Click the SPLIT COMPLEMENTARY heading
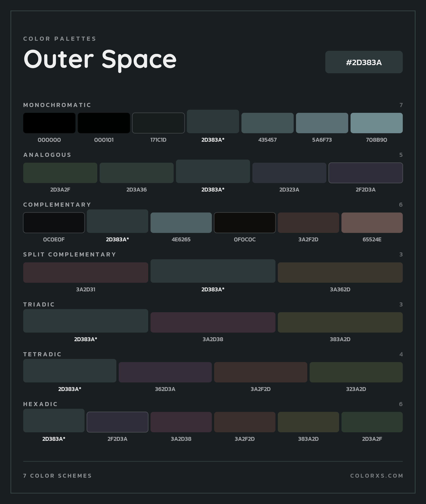 70,254
